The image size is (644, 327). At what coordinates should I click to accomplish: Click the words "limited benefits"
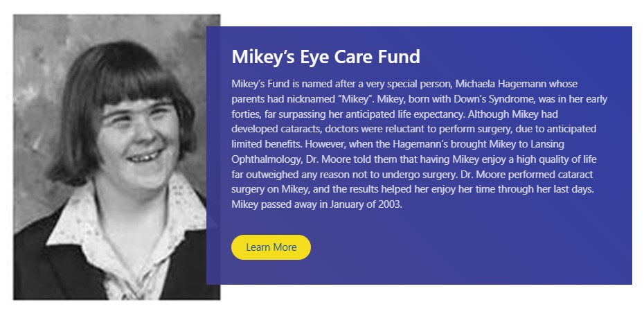pyautogui.click(x=267, y=144)
